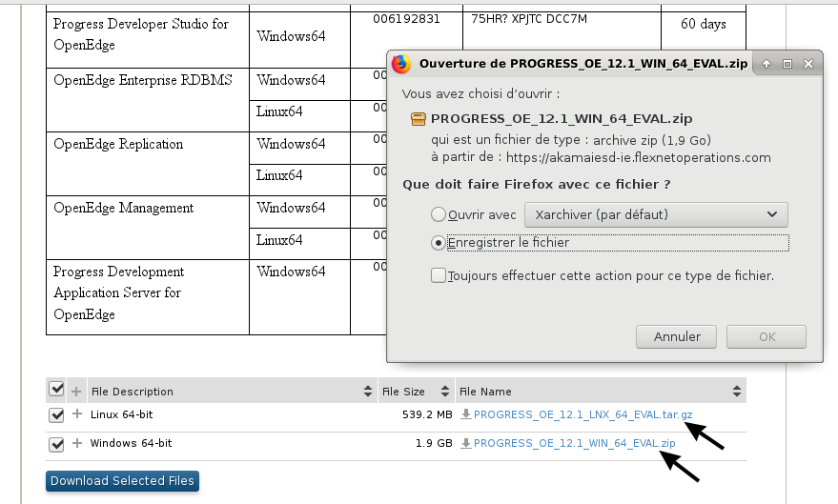838x504 pixels.
Task: Open the Xarchiver (par défaut) application dropdown
Action: 657,214
